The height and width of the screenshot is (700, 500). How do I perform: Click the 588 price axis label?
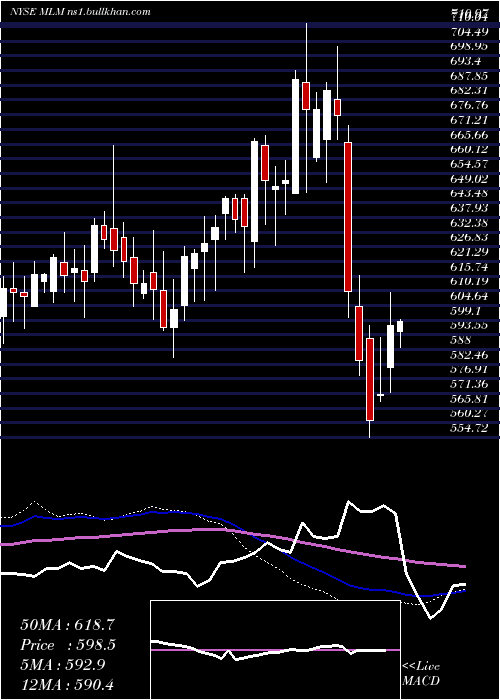pyautogui.click(x=461, y=341)
